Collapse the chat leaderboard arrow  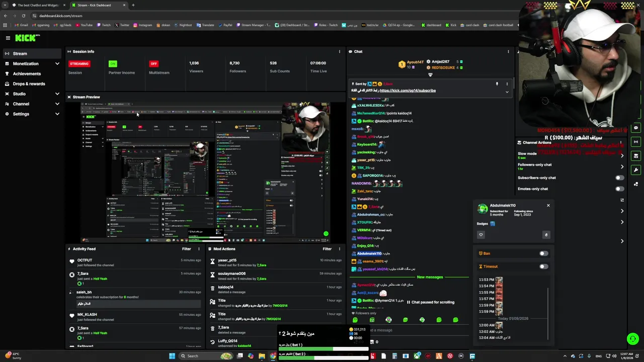[x=430, y=75]
